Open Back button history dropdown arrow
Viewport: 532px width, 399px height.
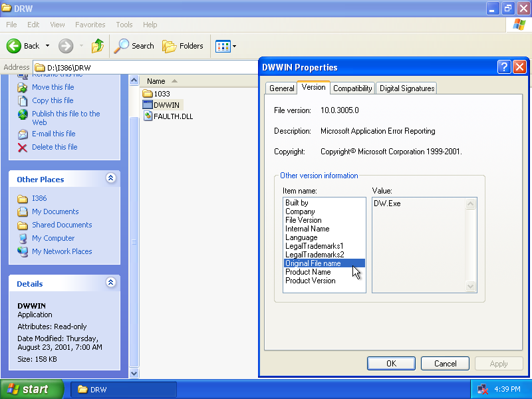pos(47,46)
